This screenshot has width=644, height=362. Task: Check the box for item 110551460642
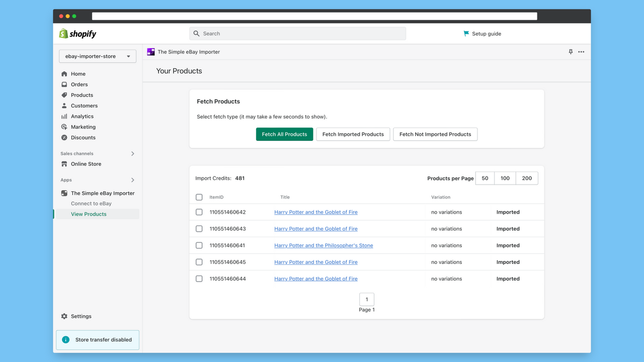(199, 212)
